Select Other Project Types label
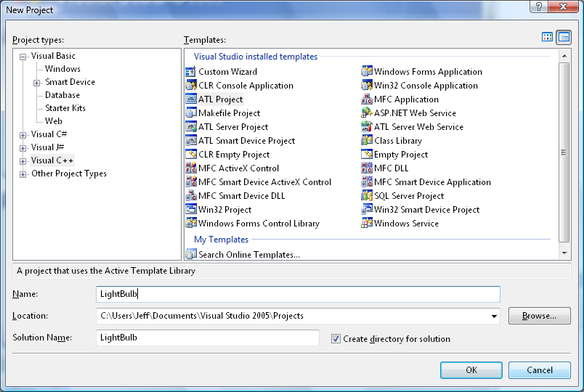Viewport: 584px width, 392px height. [69, 173]
